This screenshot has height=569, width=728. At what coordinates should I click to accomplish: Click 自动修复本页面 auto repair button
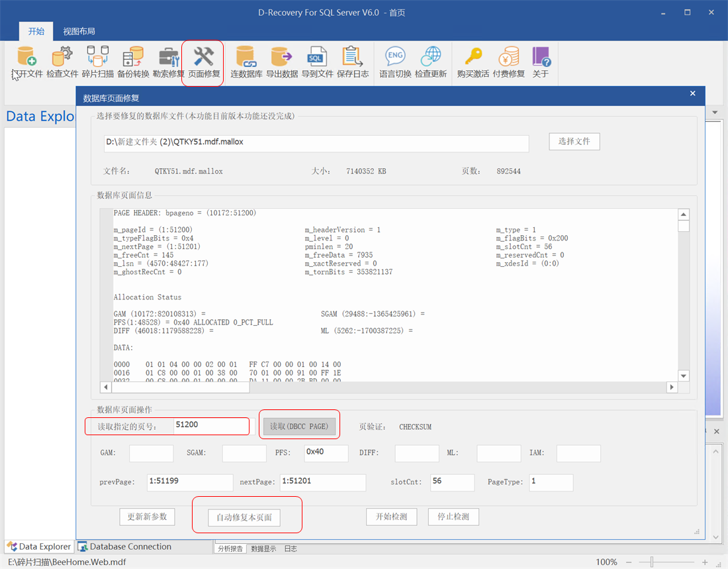(244, 517)
